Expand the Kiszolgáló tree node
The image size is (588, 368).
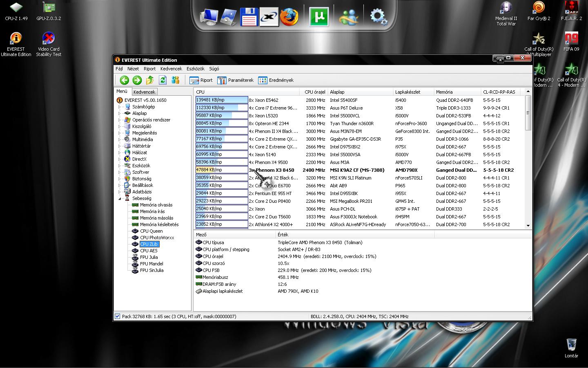(x=120, y=126)
